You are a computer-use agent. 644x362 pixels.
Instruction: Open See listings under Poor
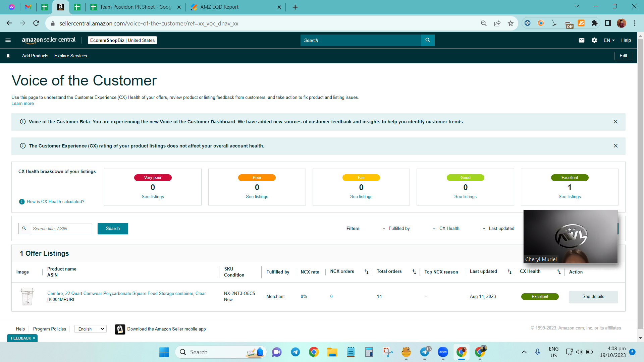coord(257,197)
